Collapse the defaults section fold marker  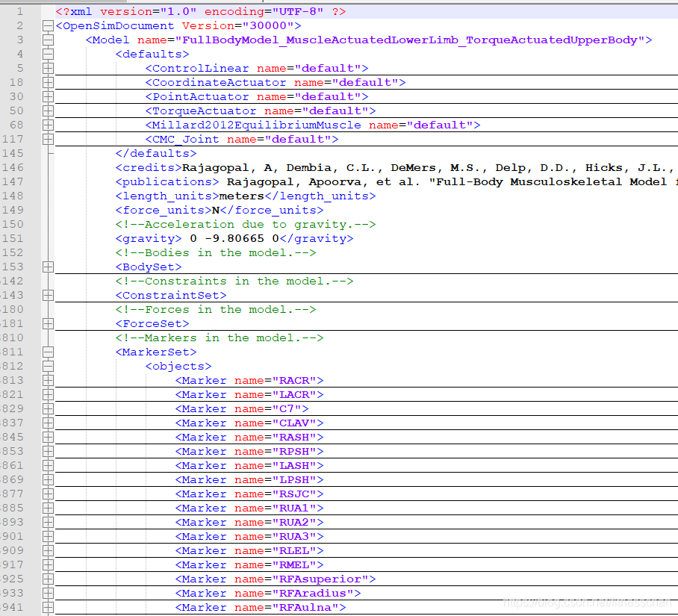48,55
